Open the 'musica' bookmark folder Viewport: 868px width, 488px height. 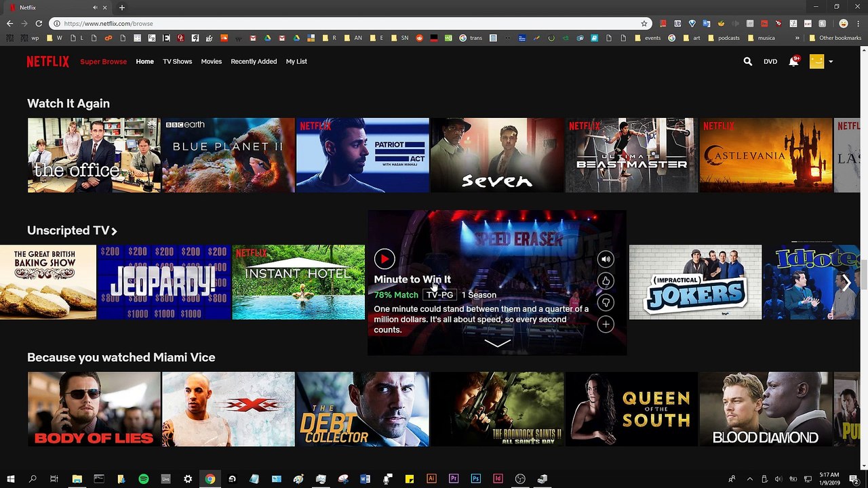761,38
